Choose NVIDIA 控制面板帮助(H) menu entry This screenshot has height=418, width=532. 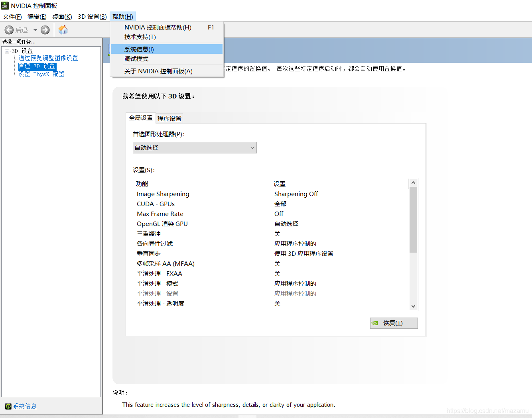[167, 27]
